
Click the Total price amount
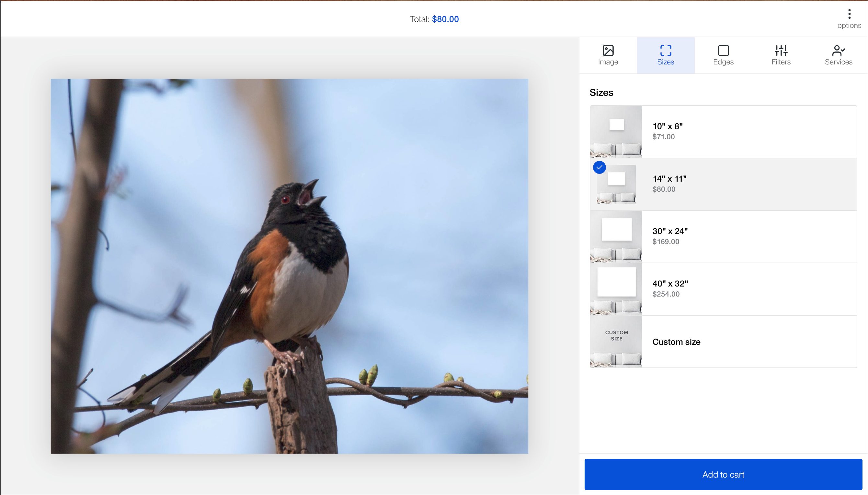(x=445, y=19)
